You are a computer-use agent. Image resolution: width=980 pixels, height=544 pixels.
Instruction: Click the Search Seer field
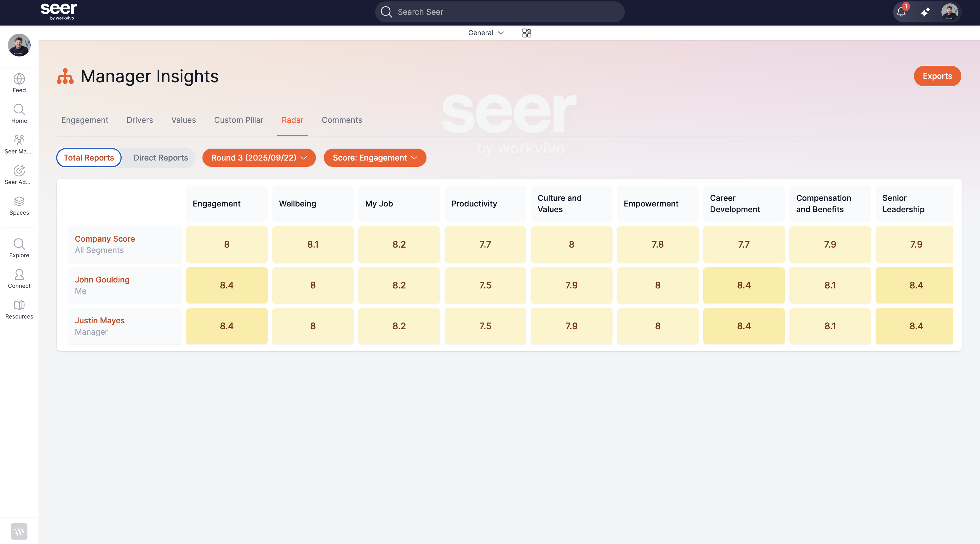coord(500,12)
